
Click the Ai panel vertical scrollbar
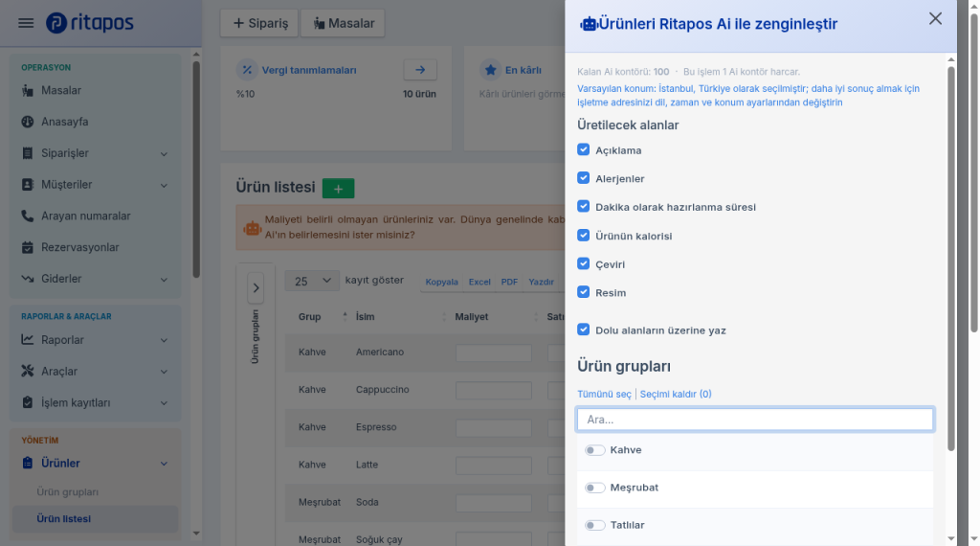point(950,259)
